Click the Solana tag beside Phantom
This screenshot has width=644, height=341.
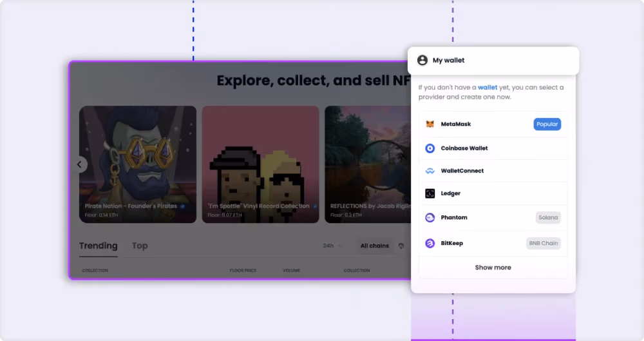548,218
